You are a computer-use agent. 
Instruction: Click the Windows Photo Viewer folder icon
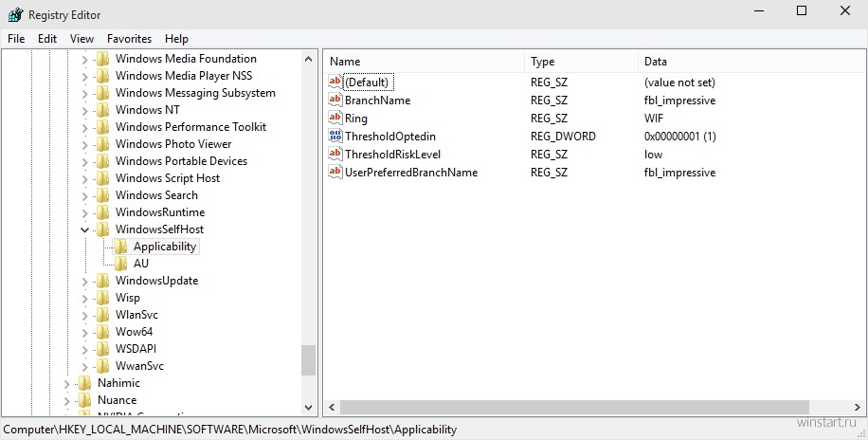(x=103, y=144)
